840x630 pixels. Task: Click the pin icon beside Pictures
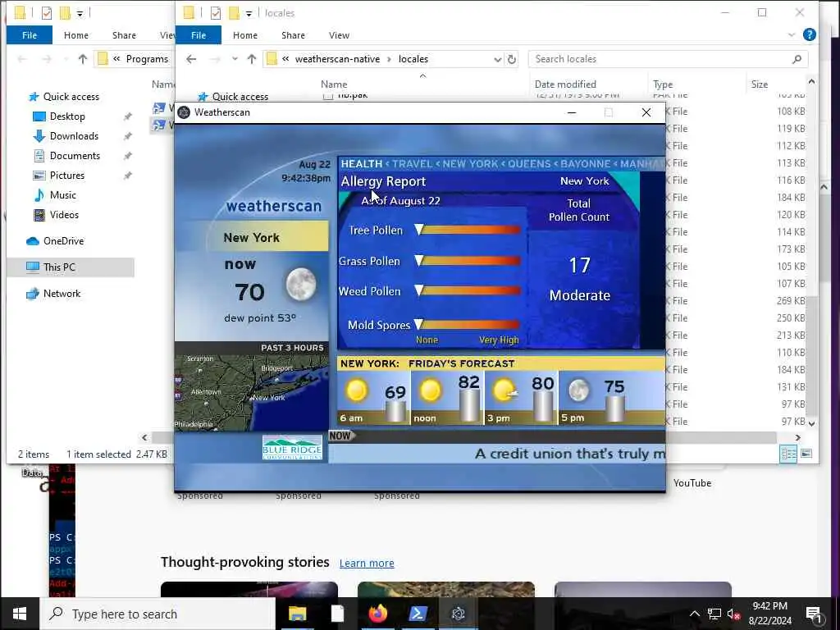tap(127, 176)
